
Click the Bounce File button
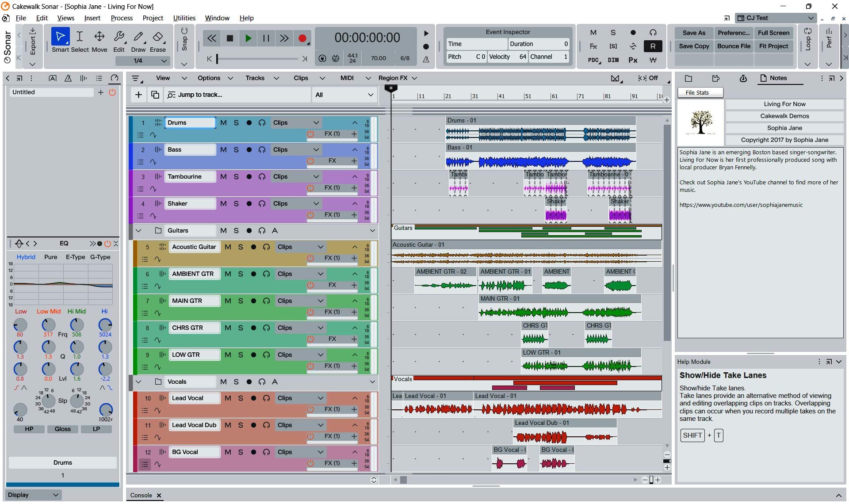point(734,46)
